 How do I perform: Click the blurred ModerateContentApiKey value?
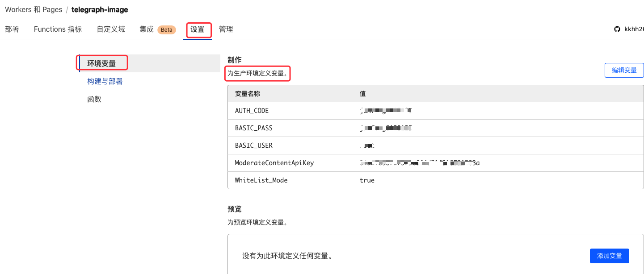(420, 163)
